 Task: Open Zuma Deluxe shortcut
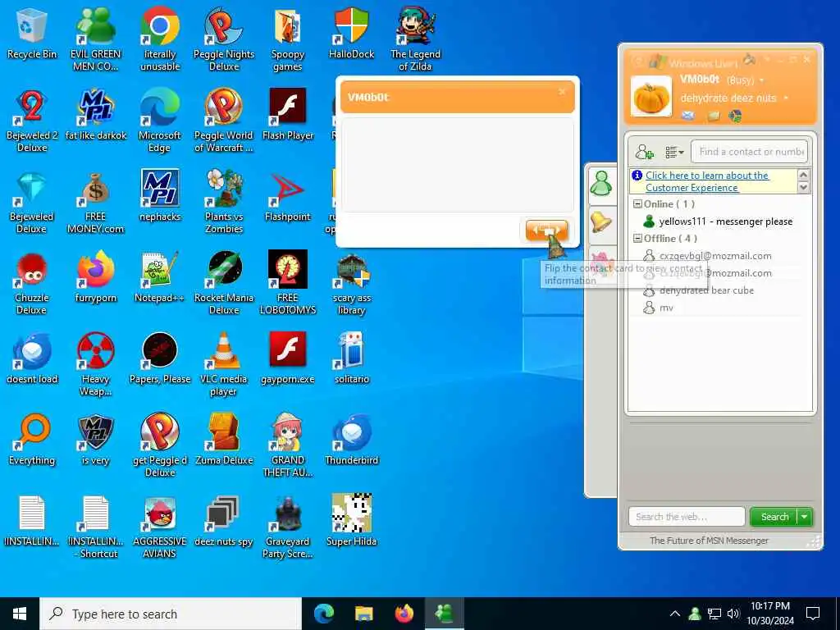point(224,441)
